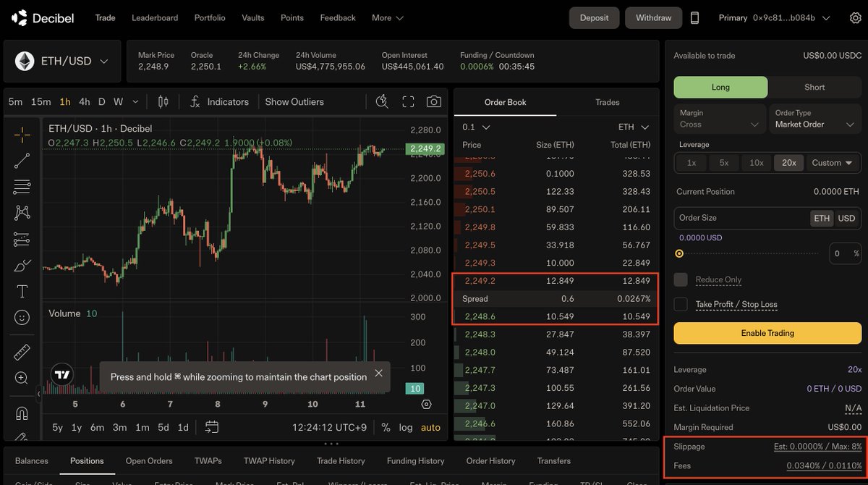Select the ruler measure tool

point(22,353)
